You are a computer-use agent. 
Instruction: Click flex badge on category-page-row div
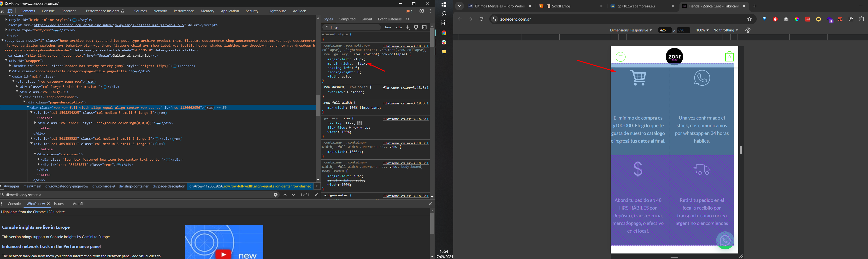pyautogui.click(x=91, y=82)
